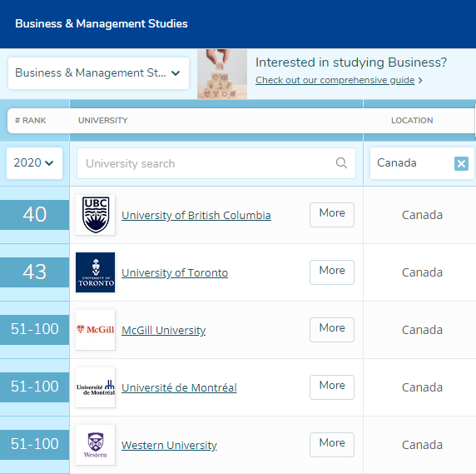
Task: Expand the Business & Management subject dropdown
Action: 98,73
